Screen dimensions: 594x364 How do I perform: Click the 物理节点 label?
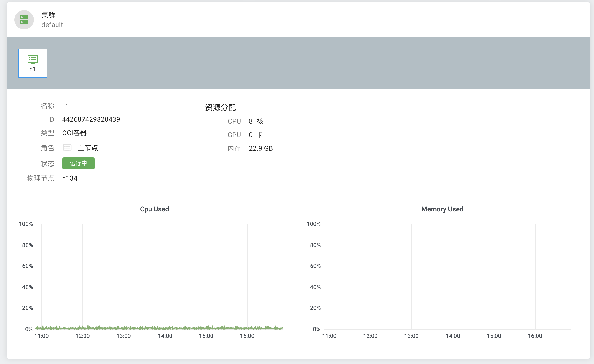(x=41, y=178)
